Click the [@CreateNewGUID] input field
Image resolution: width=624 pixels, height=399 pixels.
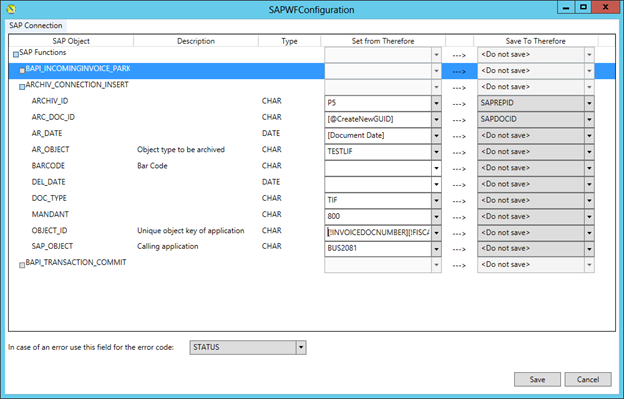[378, 119]
